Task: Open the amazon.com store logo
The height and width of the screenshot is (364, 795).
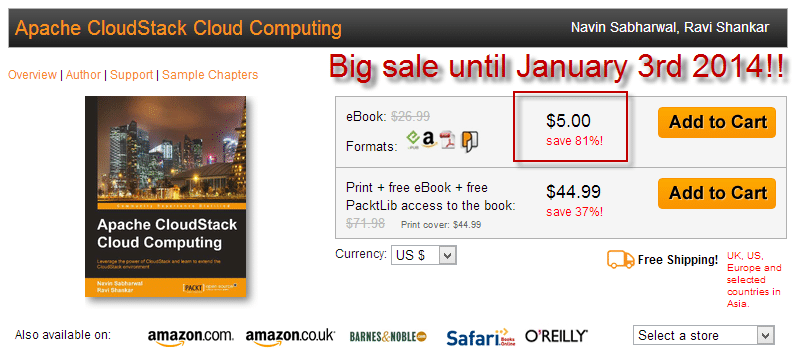Action: [191, 337]
